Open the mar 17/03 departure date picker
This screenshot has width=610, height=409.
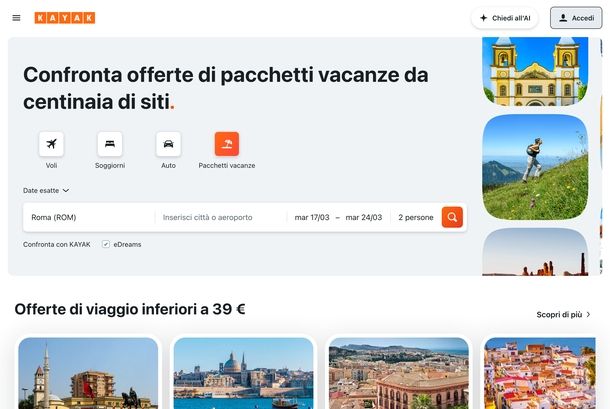coord(312,218)
